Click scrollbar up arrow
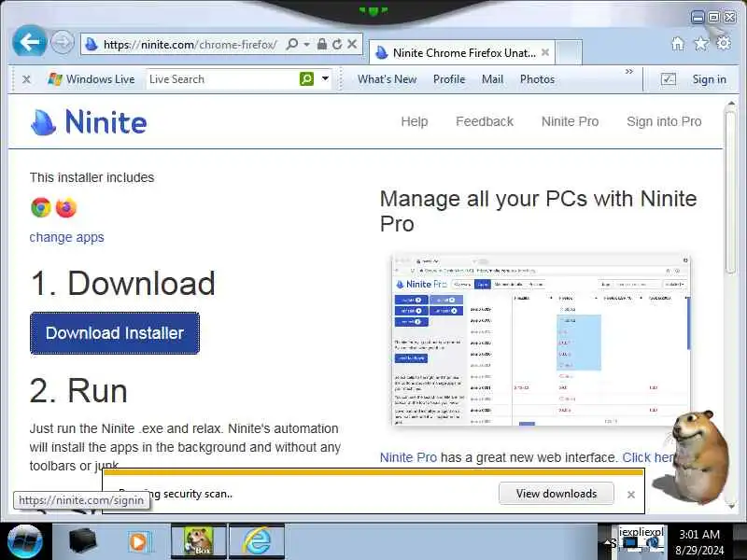 tap(731, 103)
